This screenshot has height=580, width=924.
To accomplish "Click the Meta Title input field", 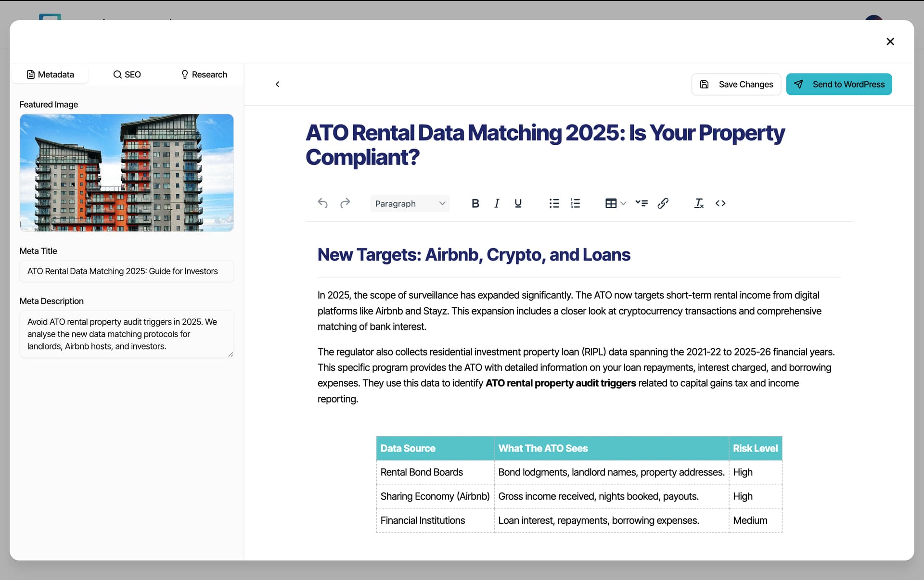I will click(x=127, y=271).
